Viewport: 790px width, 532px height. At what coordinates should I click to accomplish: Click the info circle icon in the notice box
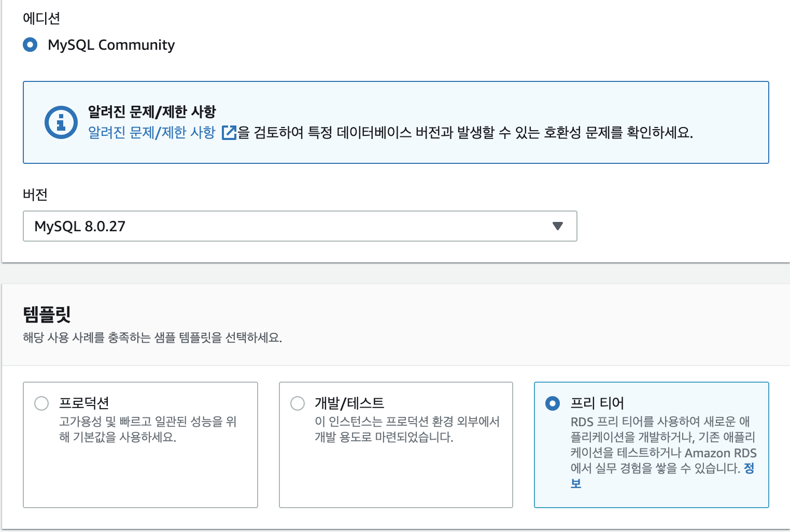coord(61,122)
